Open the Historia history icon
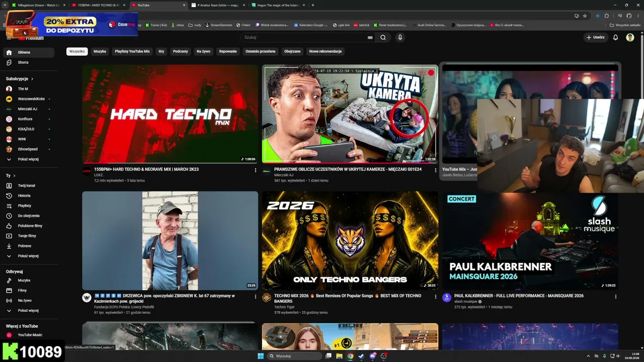644x362 pixels. pos(9,196)
